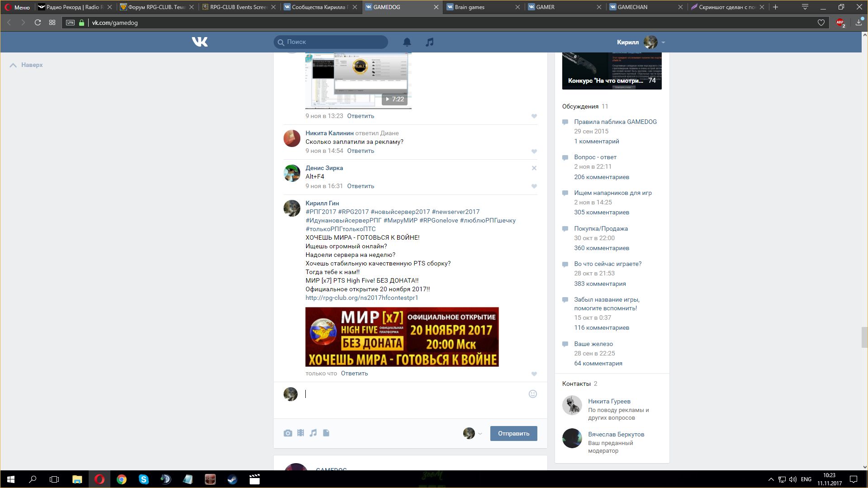Like Денис Зирка's Alt+F4 comment
This screenshot has width=868, height=488.
click(x=534, y=186)
